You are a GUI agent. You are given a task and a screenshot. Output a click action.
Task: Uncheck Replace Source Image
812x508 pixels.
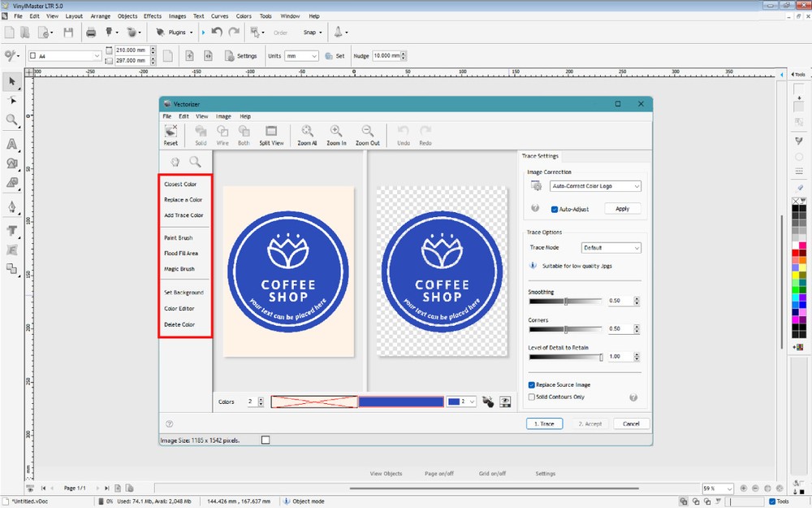pos(531,384)
